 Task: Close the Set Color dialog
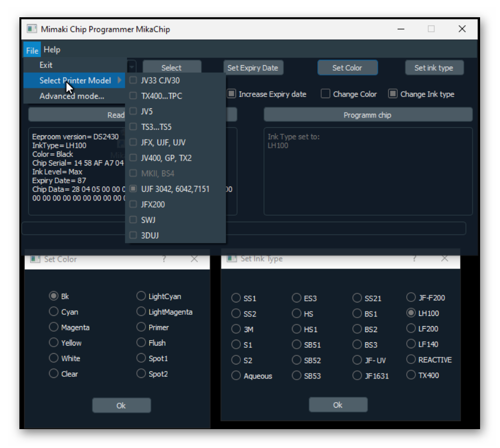pos(194,259)
